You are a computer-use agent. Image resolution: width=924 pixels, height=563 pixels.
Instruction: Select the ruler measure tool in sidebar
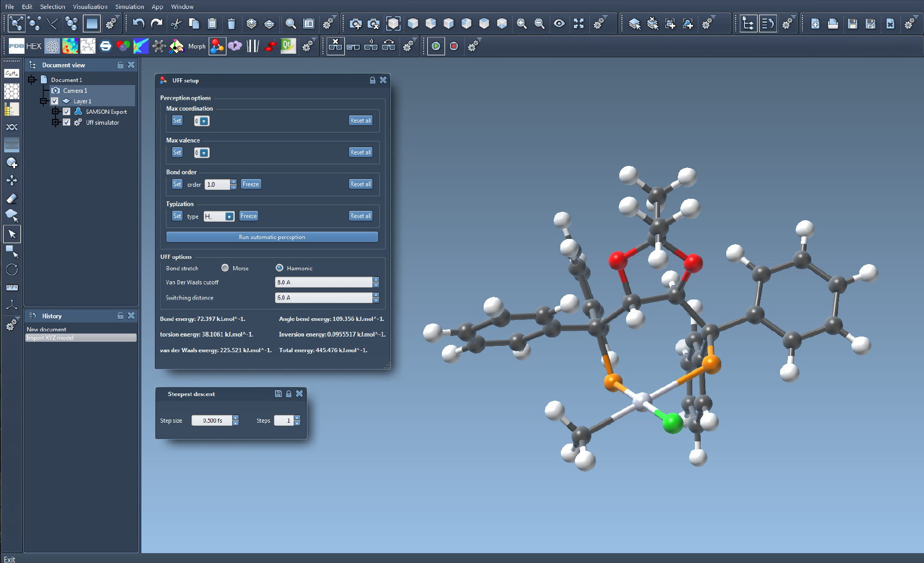11,288
